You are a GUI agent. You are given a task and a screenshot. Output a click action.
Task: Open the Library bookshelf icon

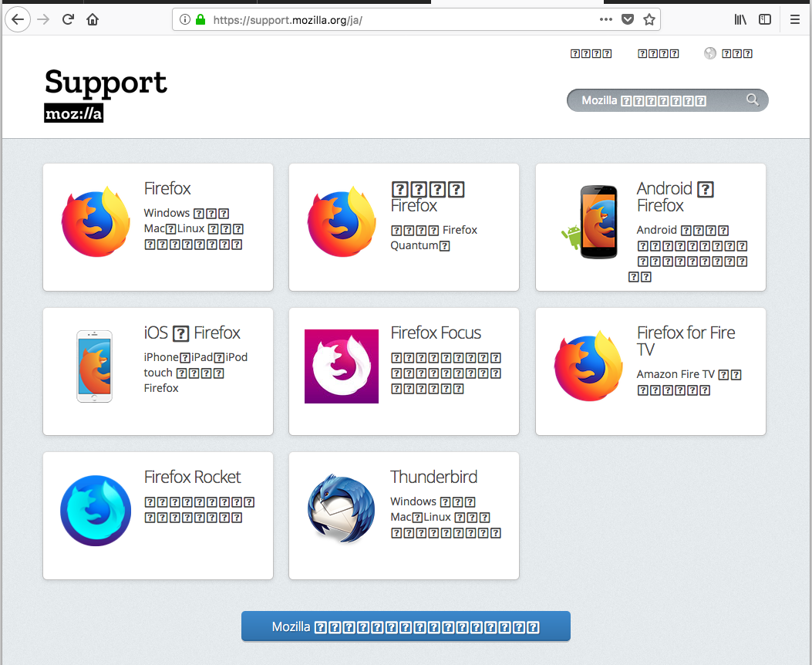click(x=740, y=19)
